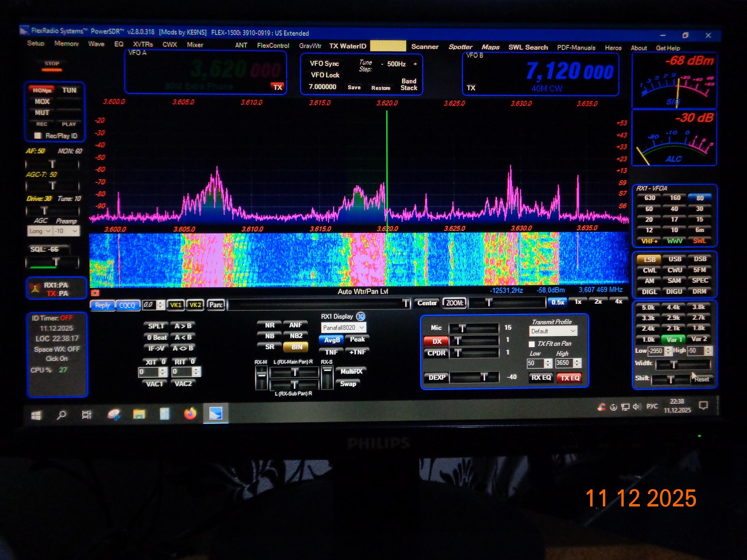Image resolution: width=747 pixels, height=560 pixels.
Task: Toggle the MUT mute button
Action: click(42, 113)
